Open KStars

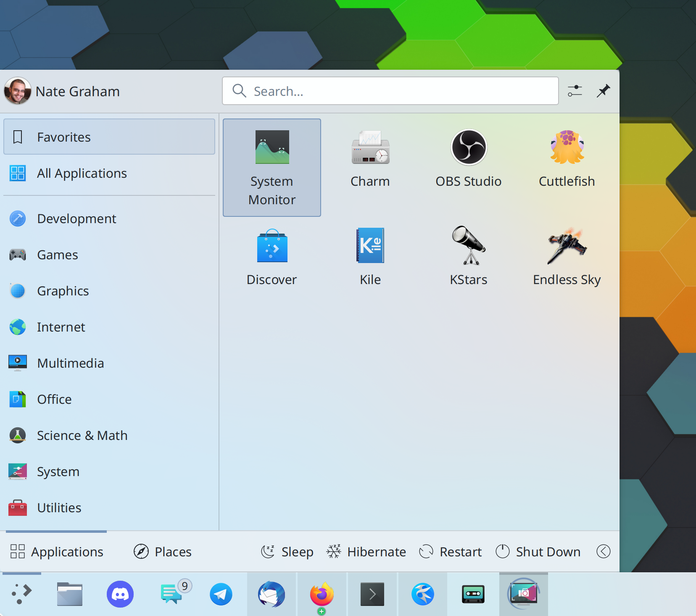pos(468,257)
